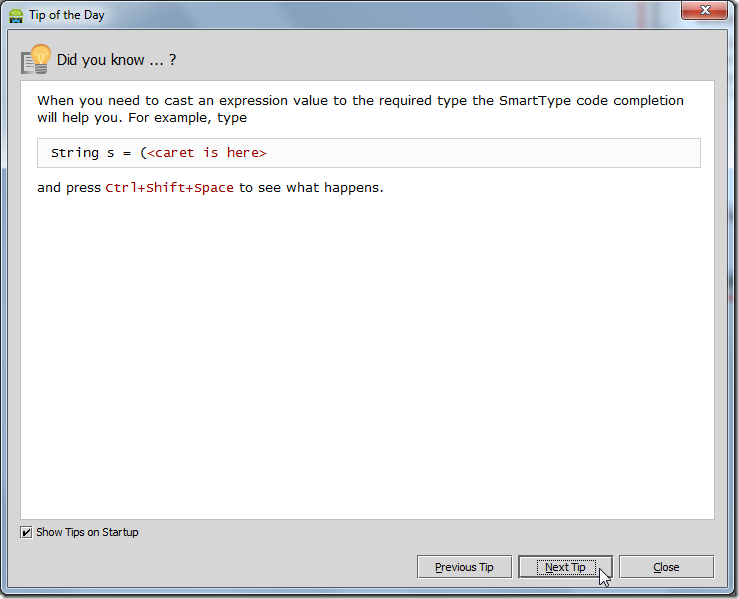Click the "Tip of the Day" window title
The image size is (739, 599).
pyautogui.click(x=66, y=15)
